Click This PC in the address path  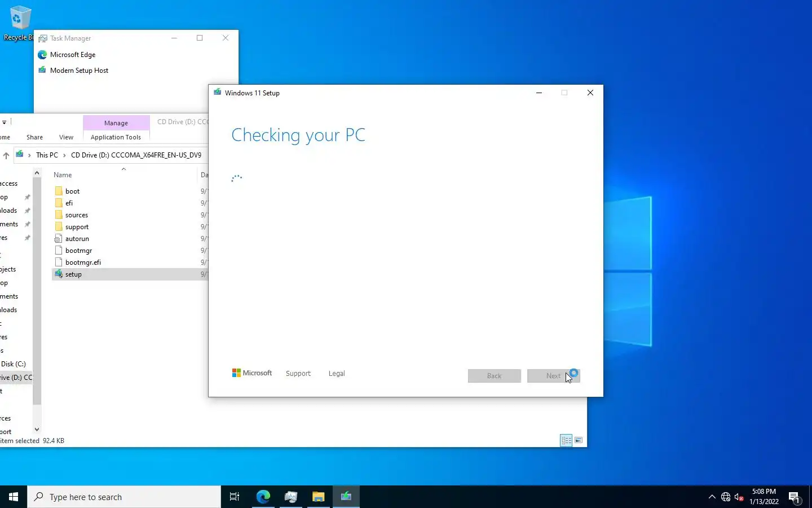tap(47, 155)
